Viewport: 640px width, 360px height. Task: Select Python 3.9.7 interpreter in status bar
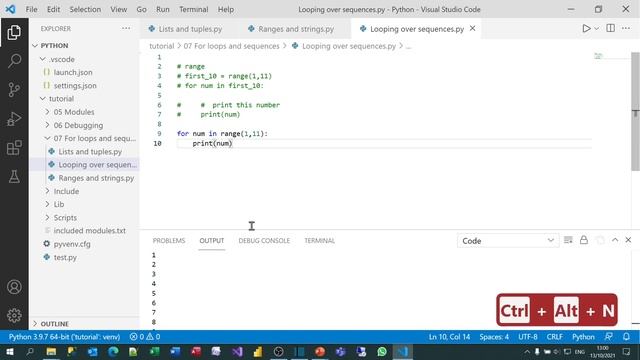tap(64, 337)
